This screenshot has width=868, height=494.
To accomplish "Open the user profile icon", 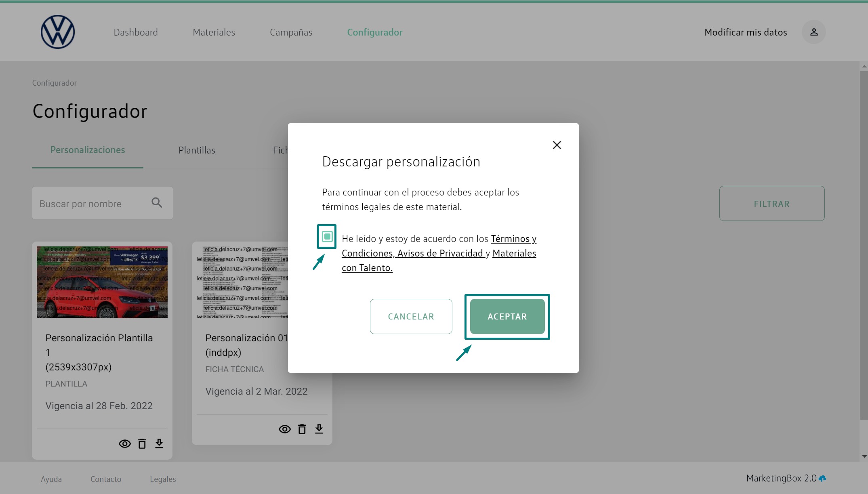I will click(813, 32).
